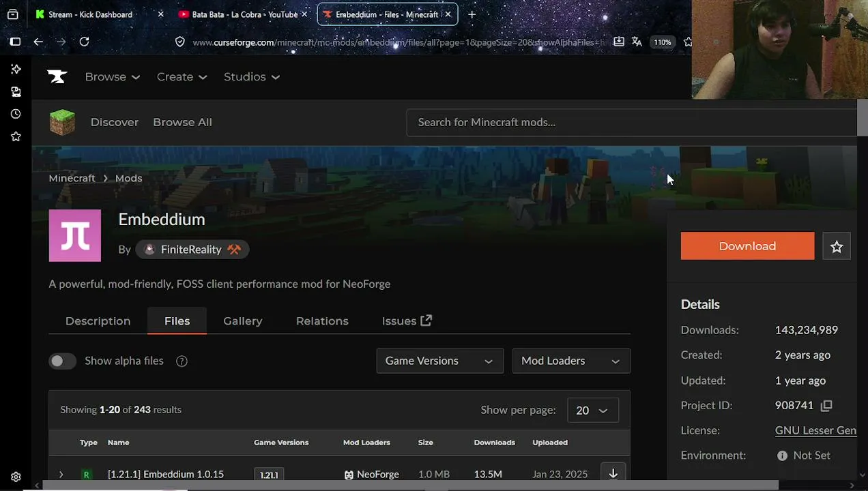Close the Stream - Kick Dashboard tab
This screenshot has height=491, width=868.
(x=160, y=14)
